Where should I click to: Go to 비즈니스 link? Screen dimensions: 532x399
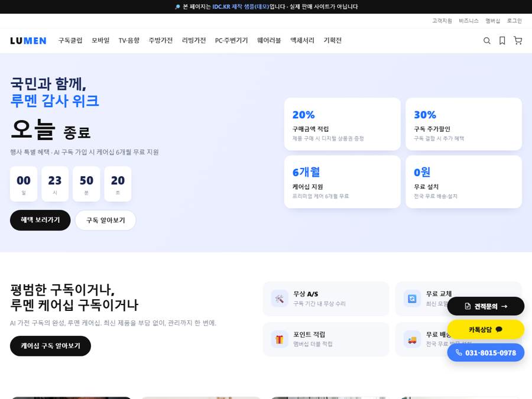(469, 21)
